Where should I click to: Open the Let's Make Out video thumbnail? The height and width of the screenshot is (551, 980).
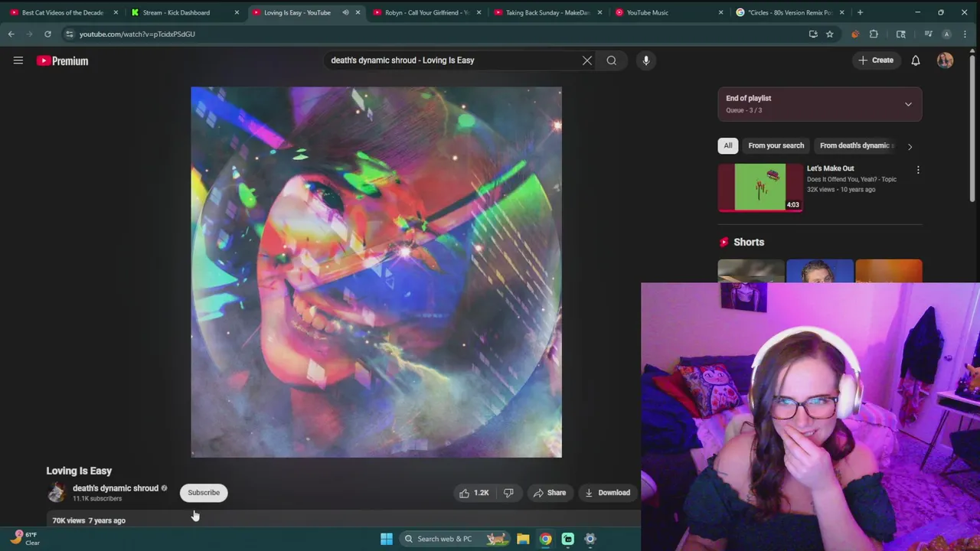tap(760, 187)
